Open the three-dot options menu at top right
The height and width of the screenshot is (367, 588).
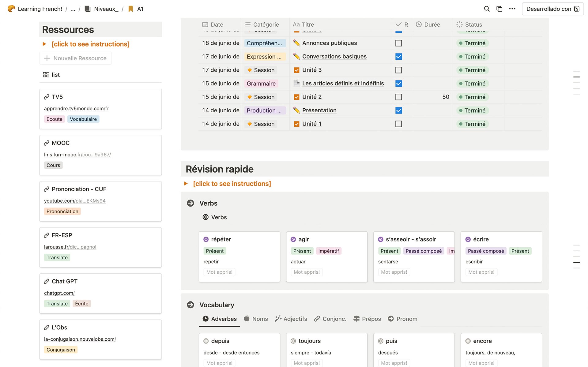512,9
